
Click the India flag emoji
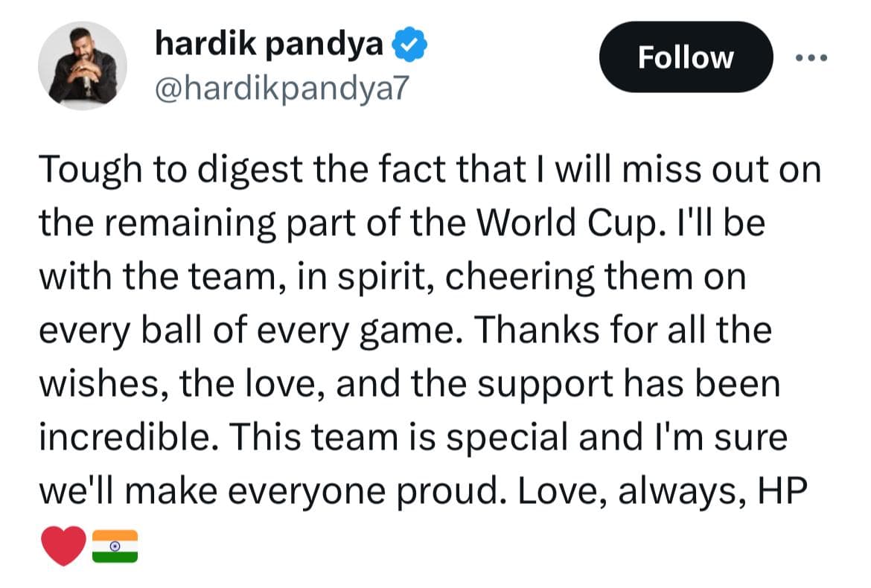(x=115, y=546)
